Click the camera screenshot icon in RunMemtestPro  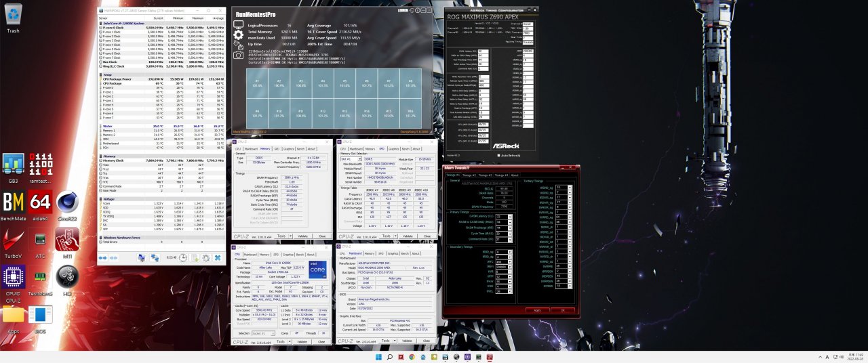[238, 55]
